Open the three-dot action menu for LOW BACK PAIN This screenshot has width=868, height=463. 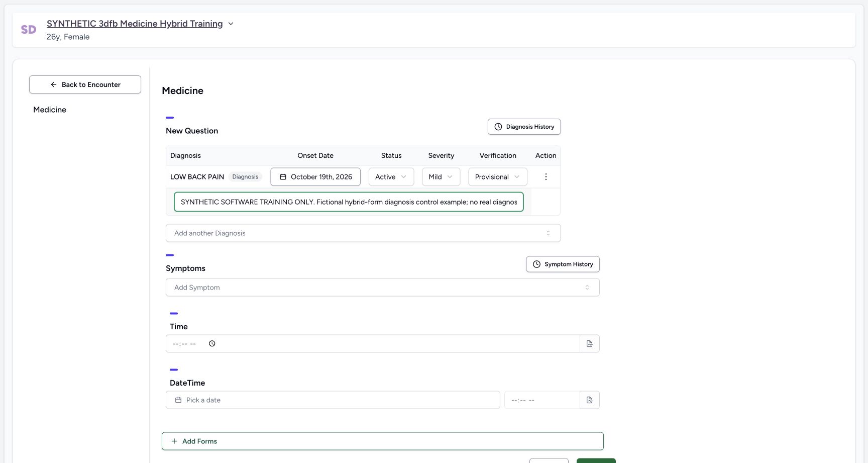click(x=546, y=177)
